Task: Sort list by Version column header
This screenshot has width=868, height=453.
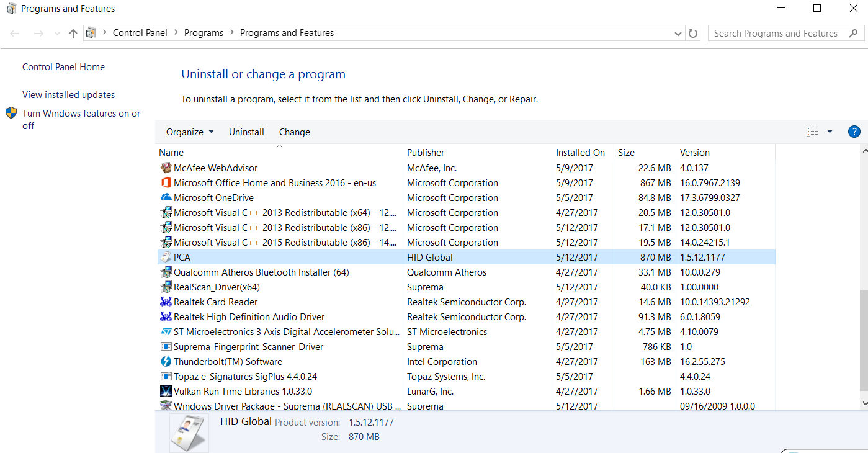Action: (x=725, y=152)
